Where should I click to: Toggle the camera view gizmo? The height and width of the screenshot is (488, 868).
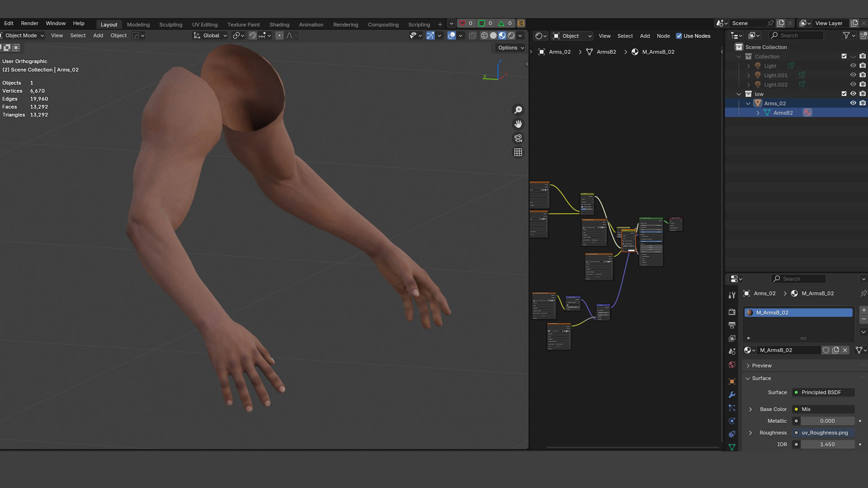click(x=518, y=138)
